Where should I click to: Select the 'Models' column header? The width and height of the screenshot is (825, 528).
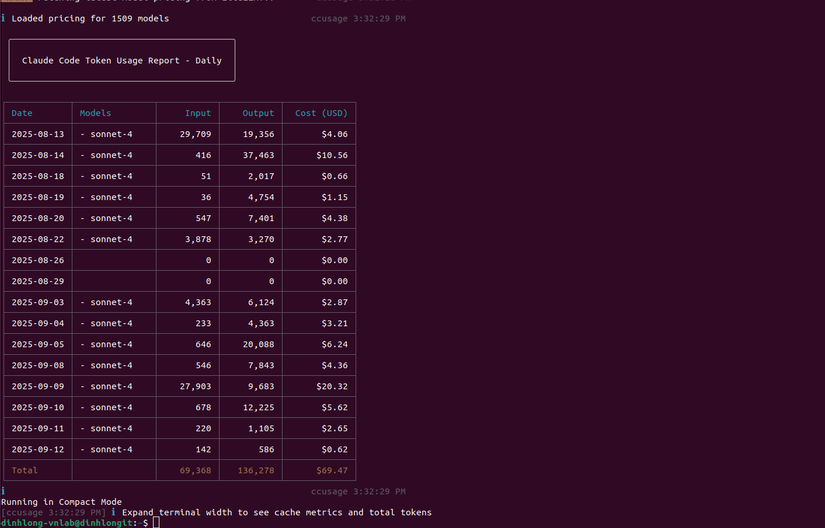click(x=95, y=113)
